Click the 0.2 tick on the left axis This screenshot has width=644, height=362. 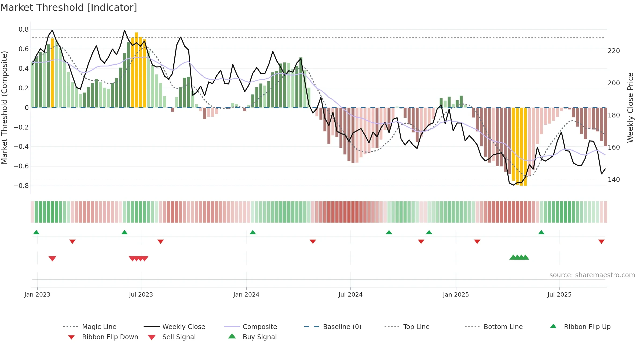[24, 88]
